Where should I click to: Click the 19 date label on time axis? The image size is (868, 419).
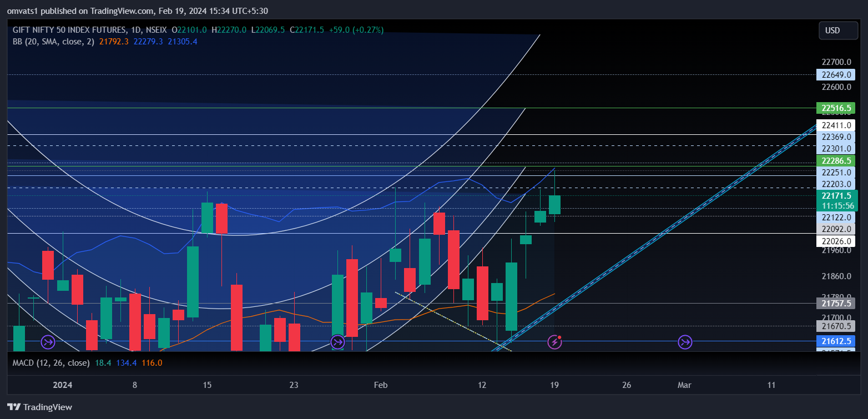click(x=554, y=385)
